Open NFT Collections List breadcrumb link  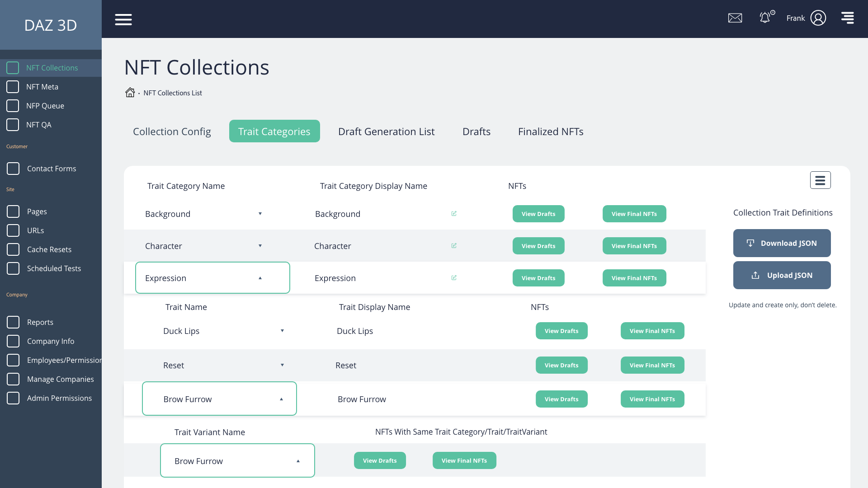point(173,93)
